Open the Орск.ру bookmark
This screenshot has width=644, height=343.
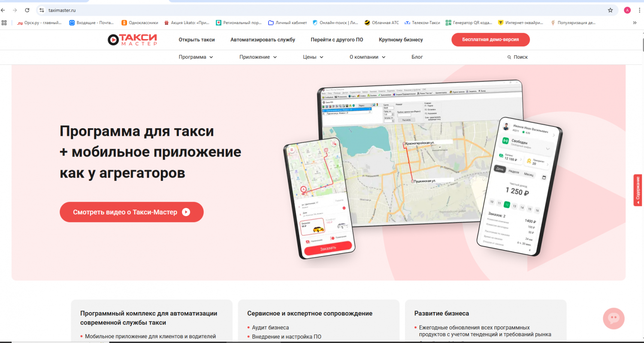point(39,23)
